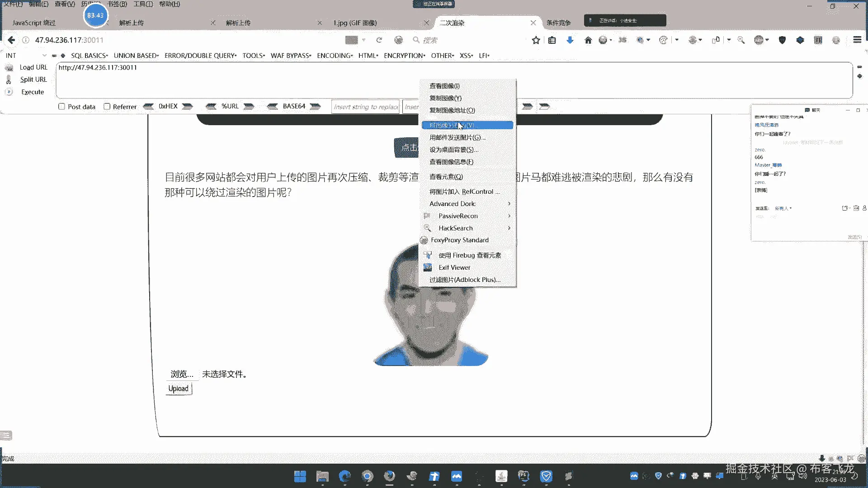Switch to the 1.jpg (GIF 图像) tab
Screen dimensions: 868x488
[355, 23]
